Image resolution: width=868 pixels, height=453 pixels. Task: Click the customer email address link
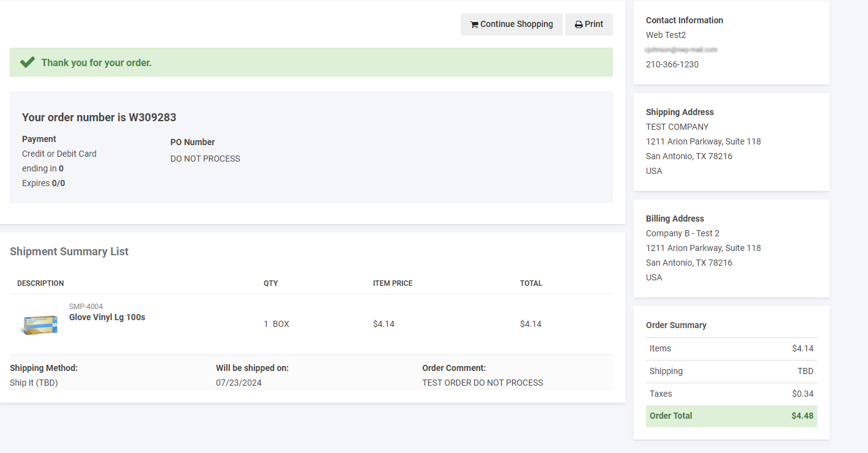pos(681,50)
